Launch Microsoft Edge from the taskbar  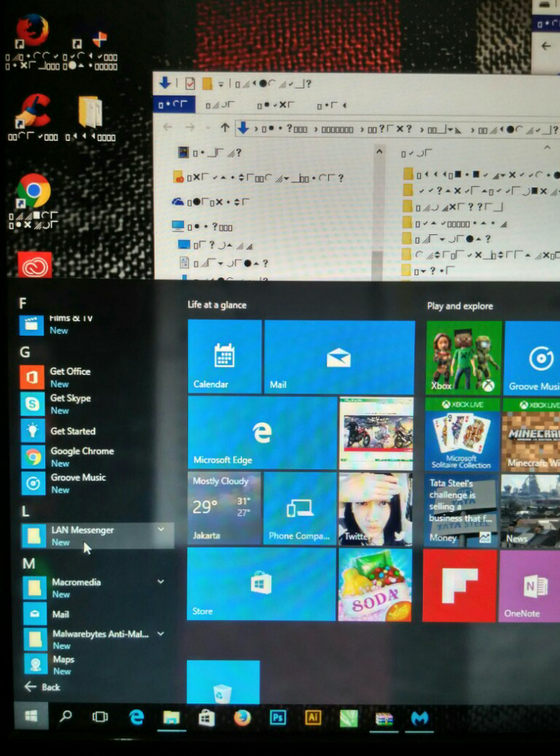coord(136,718)
